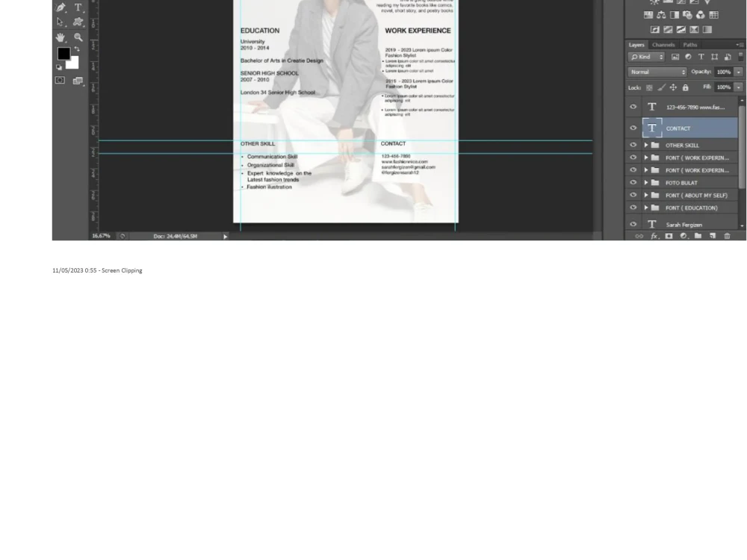Add a Color Lookup adjustment
This screenshot has height=560, width=747.
[713, 15]
